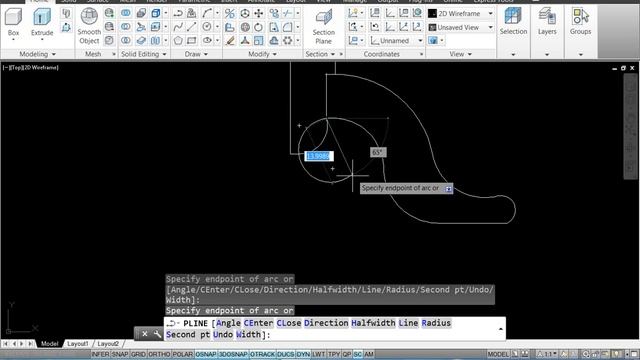Screen dimensions: 640x360
Task: Click the 3D Array icon in Modify
Action: pyautogui.click(x=287, y=40)
